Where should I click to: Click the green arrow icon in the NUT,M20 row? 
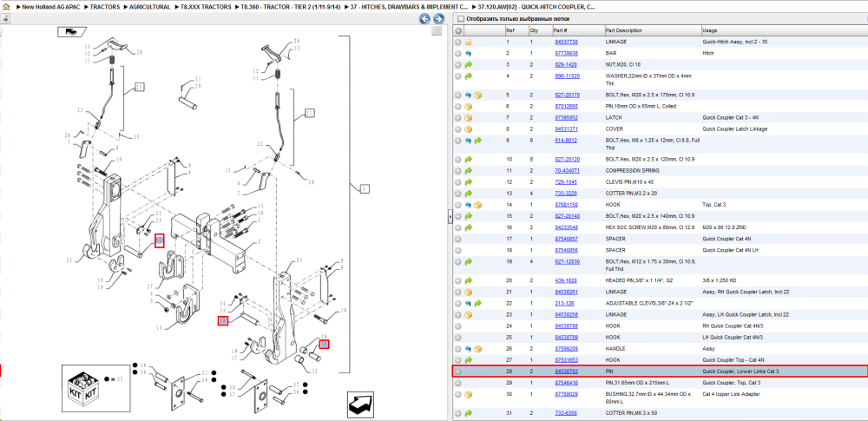tap(469, 65)
